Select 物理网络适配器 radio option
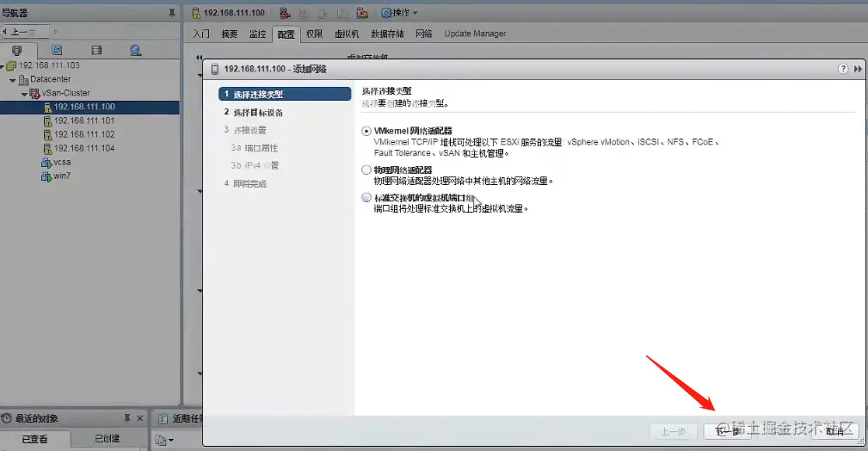The image size is (868, 451). [x=366, y=170]
